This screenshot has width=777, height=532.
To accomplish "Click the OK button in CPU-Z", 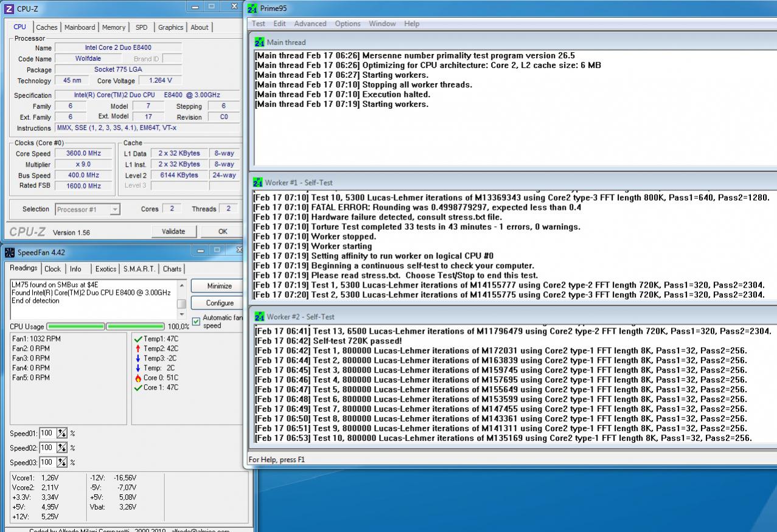I will coord(222,231).
